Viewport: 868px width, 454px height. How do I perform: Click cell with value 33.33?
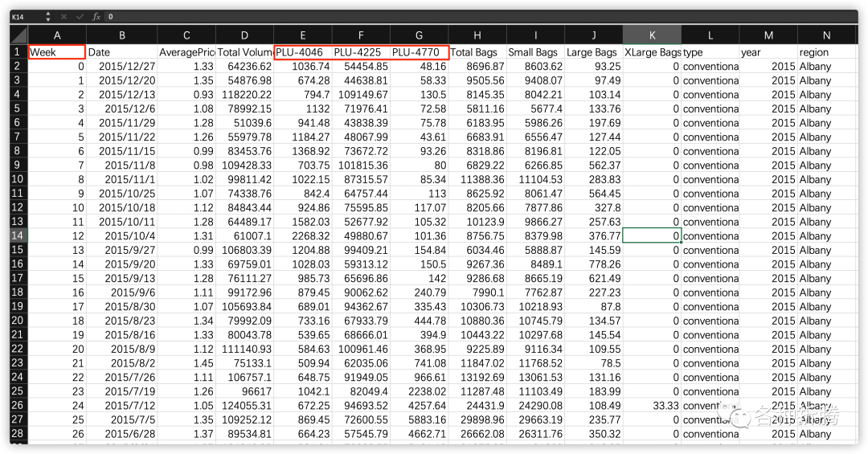coord(652,405)
